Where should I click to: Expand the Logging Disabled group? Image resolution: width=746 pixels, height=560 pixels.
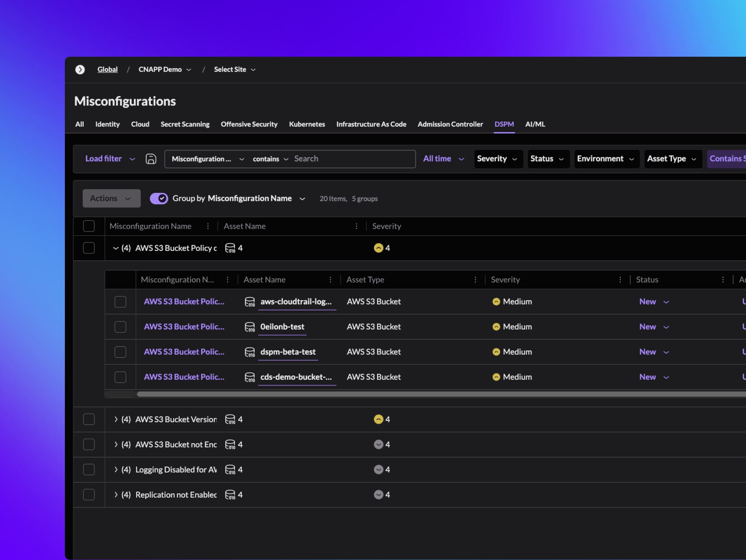point(116,470)
